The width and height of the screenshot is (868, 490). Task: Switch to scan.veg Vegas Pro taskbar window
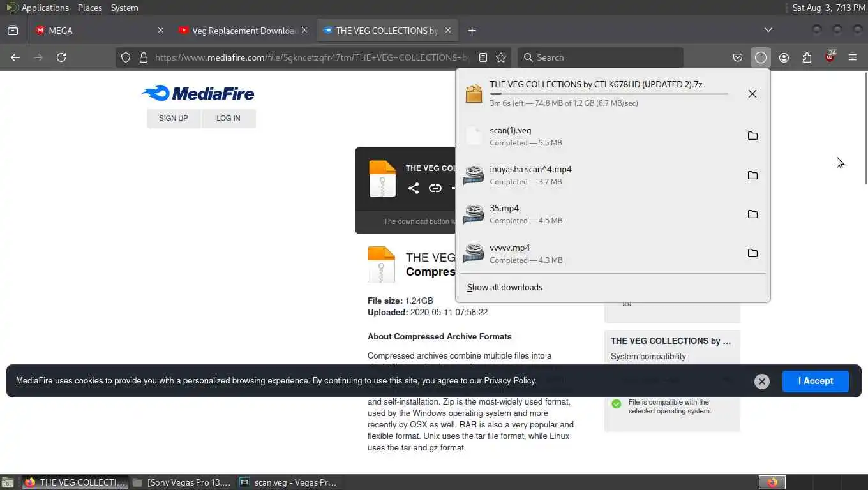click(290, 482)
